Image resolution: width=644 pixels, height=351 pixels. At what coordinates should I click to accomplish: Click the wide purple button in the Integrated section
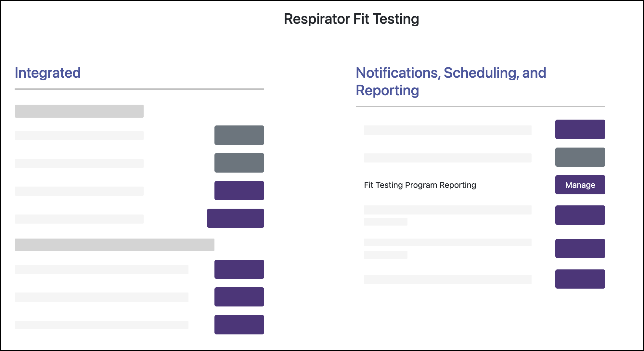tap(235, 218)
